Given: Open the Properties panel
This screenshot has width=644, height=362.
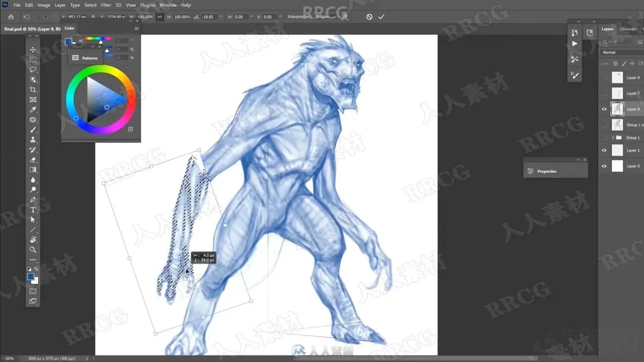Looking at the screenshot, I should pyautogui.click(x=555, y=171).
